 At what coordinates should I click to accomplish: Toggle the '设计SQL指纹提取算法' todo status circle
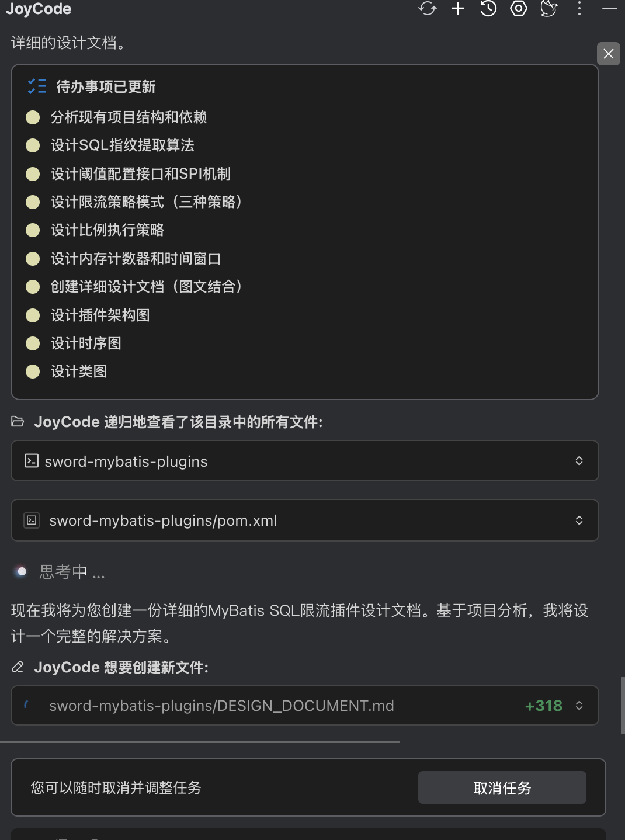(33, 145)
